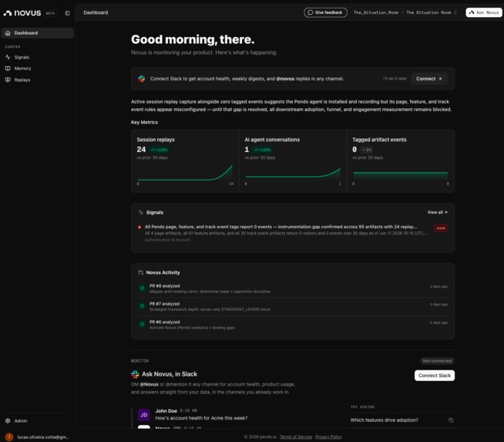The width and height of the screenshot is (504, 442).
Task: Open the lucas.oliveira.cotta account menu
Action: coord(43,437)
